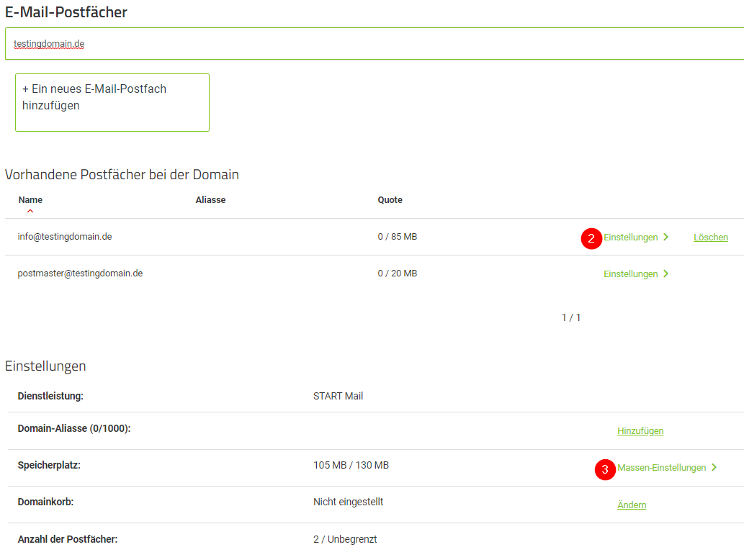The width and height of the screenshot is (744, 560).
Task: Click red marker number 2
Action: (x=591, y=238)
